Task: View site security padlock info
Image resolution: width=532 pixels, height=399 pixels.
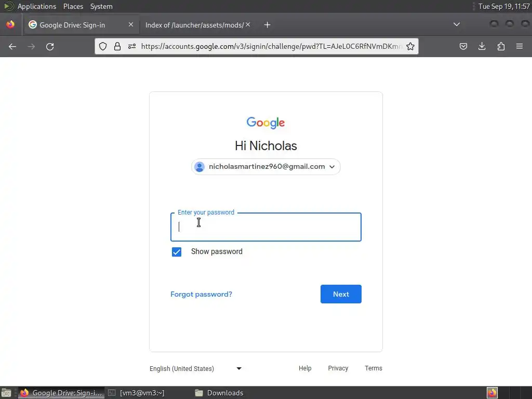Action: click(117, 46)
